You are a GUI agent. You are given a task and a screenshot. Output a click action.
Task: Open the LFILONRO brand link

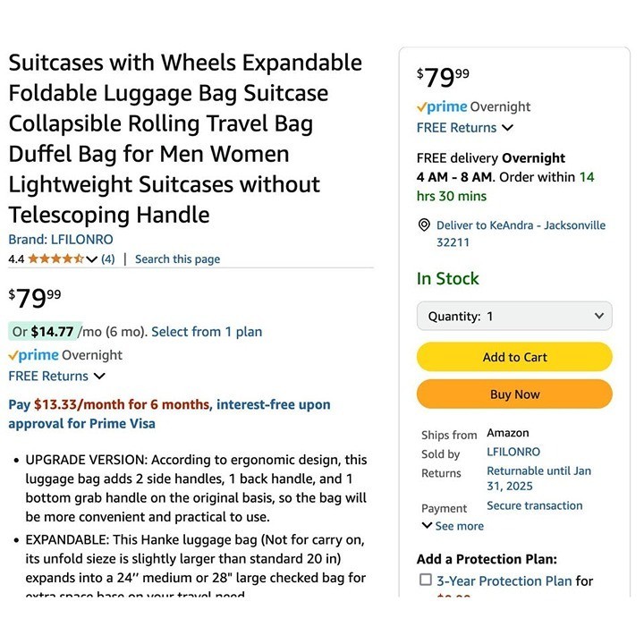point(61,240)
